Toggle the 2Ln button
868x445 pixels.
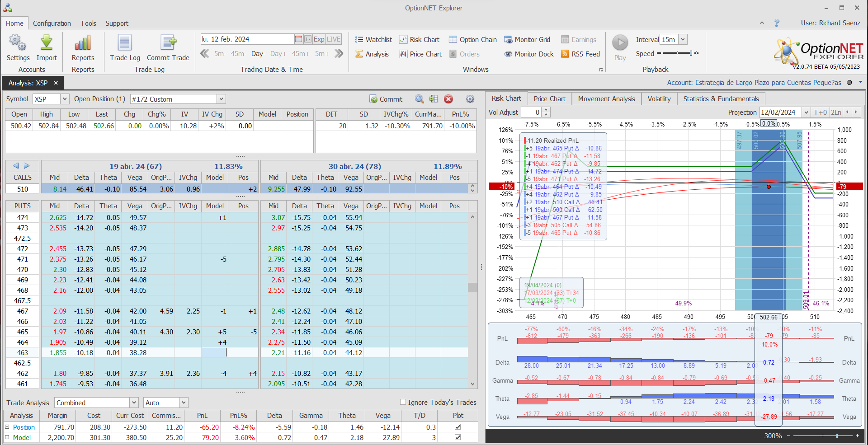coord(836,112)
